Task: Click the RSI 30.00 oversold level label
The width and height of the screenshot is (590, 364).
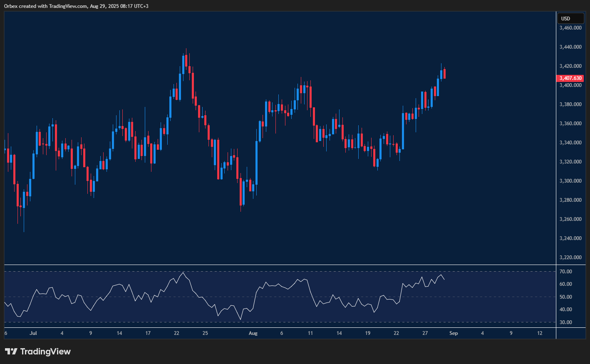Action: click(566, 322)
